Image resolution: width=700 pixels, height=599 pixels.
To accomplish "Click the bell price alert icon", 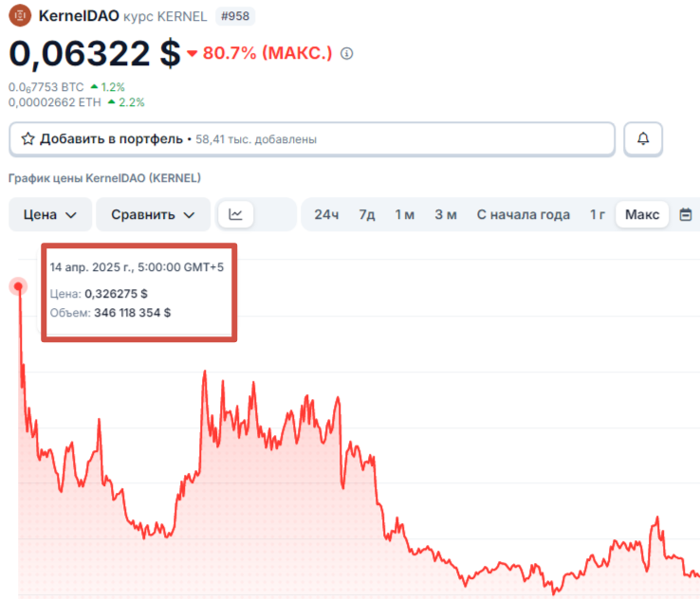I will [643, 138].
